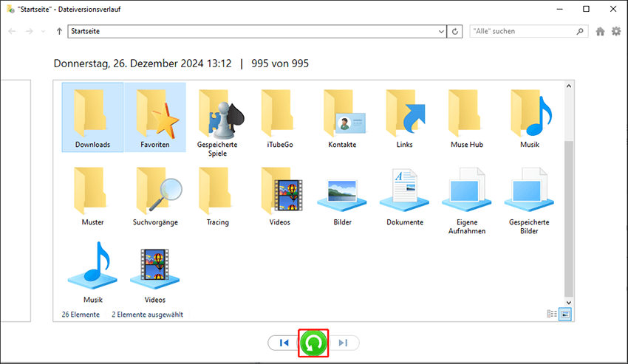Click the scrollbar up arrow
Image resolution: width=628 pixels, height=364 pixels.
point(569,86)
